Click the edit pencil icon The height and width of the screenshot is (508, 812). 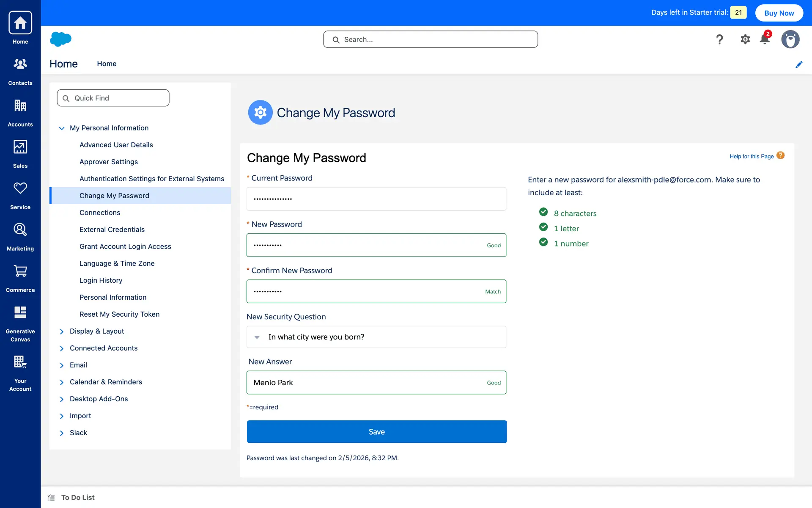tap(799, 64)
